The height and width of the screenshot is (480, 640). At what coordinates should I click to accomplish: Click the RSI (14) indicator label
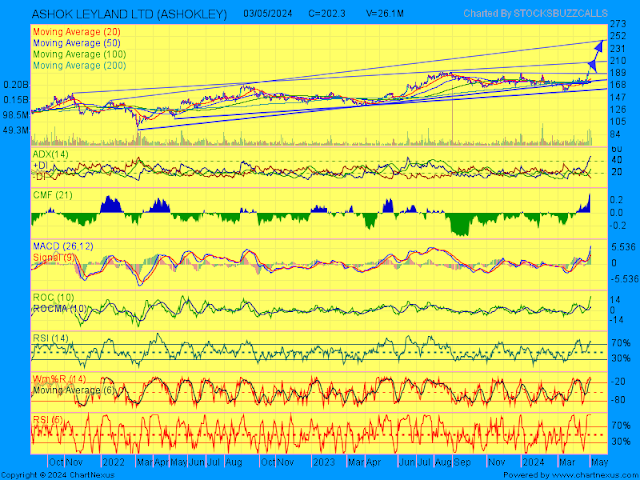(51, 338)
